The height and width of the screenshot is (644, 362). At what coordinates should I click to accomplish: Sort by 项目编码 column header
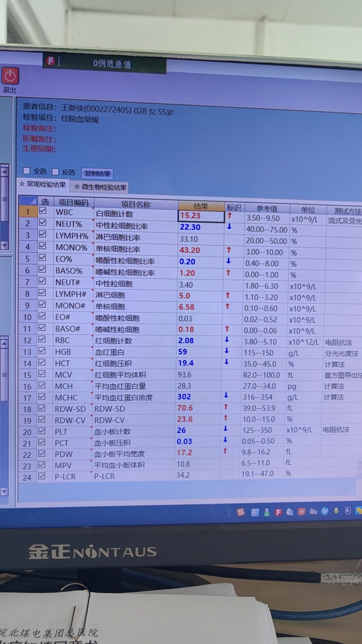pos(73,202)
